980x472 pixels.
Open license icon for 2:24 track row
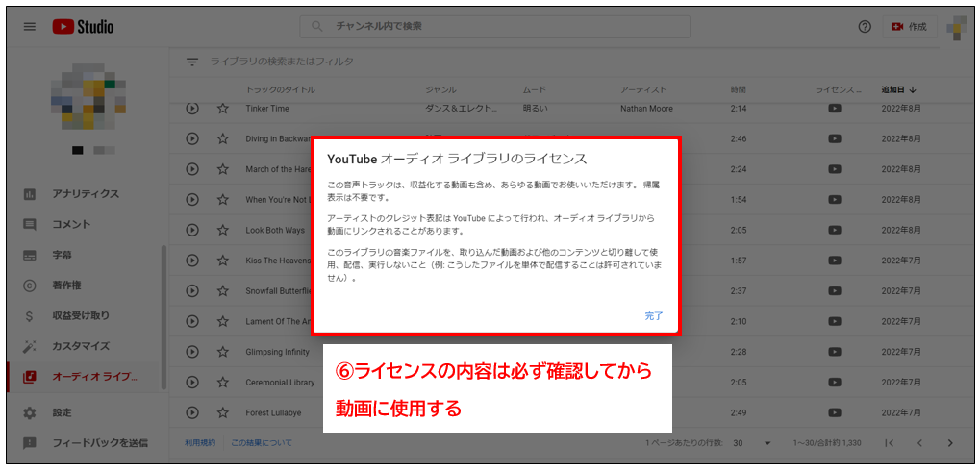(834, 169)
